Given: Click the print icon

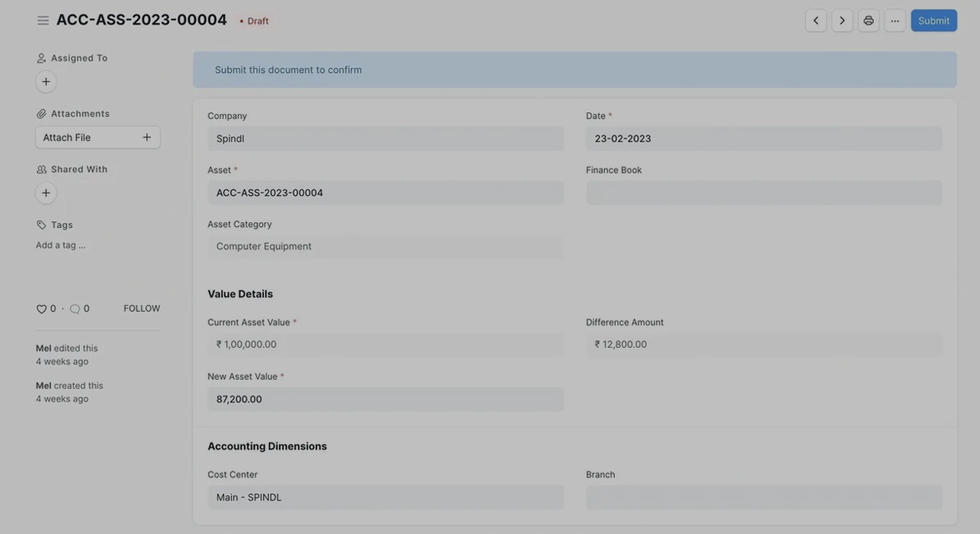Looking at the screenshot, I should pos(869,21).
